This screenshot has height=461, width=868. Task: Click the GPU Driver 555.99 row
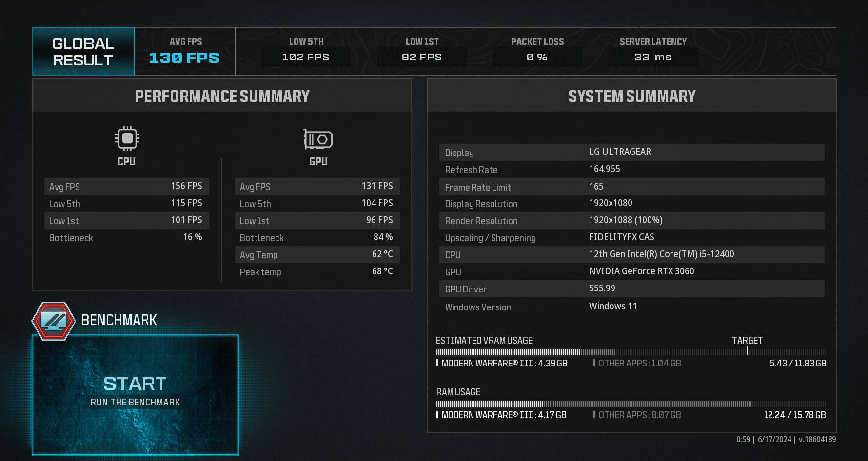(x=632, y=288)
